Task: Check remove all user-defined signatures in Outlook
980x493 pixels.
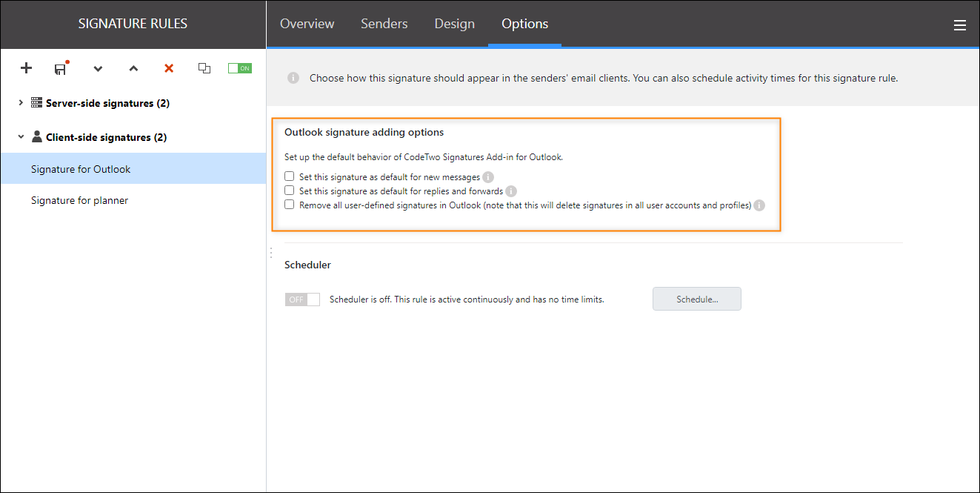Action: 289,205
